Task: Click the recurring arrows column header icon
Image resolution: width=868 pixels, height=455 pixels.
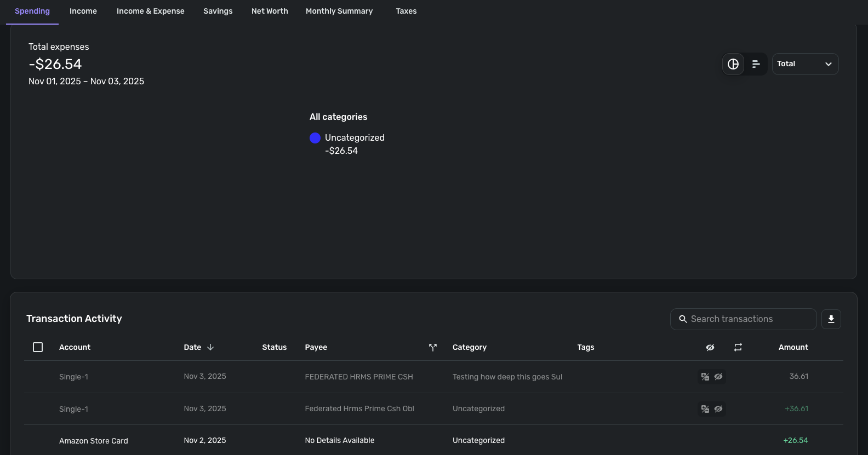Action: (738, 347)
